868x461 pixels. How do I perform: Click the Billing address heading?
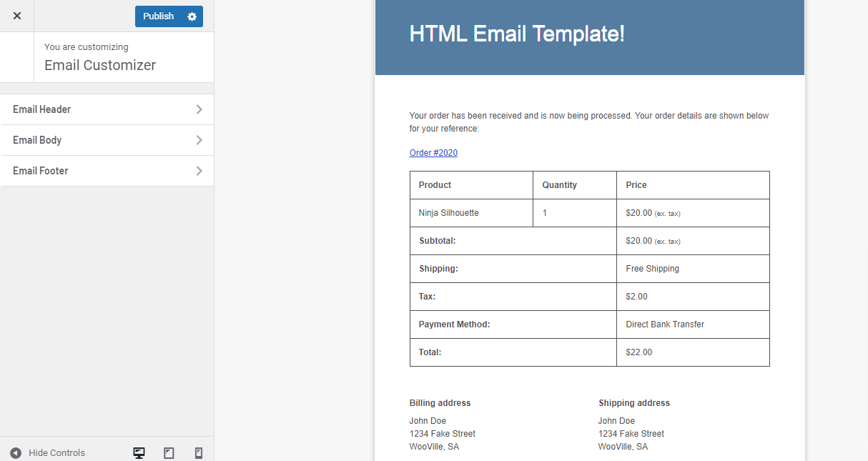[x=440, y=403]
